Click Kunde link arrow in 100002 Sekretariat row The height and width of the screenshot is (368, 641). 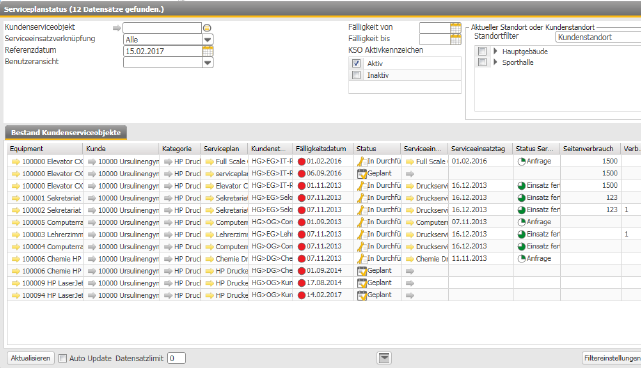point(92,210)
